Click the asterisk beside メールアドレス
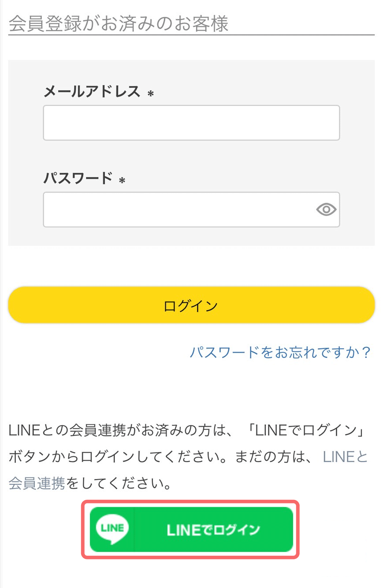 [151, 94]
